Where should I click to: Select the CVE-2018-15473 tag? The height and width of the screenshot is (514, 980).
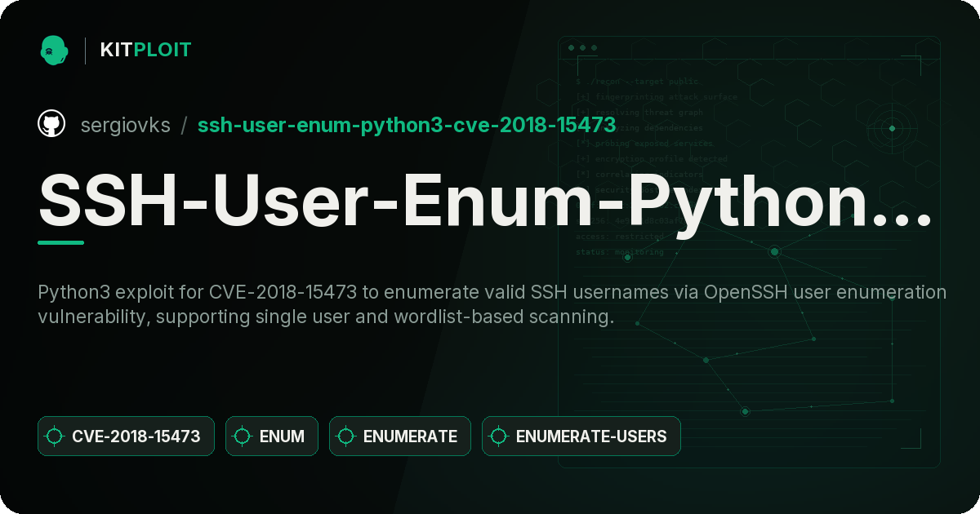pyautogui.click(x=126, y=436)
